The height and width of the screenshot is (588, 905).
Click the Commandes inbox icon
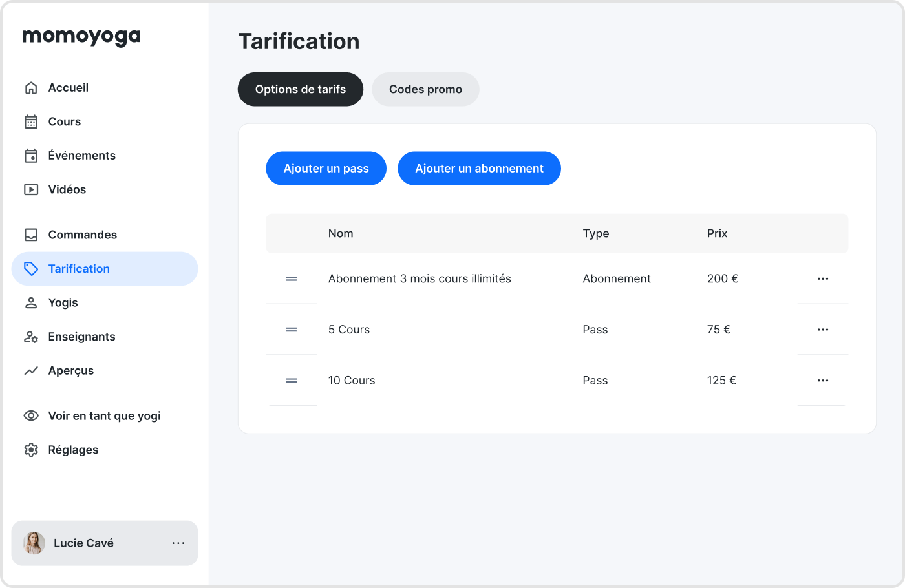click(31, 235)
